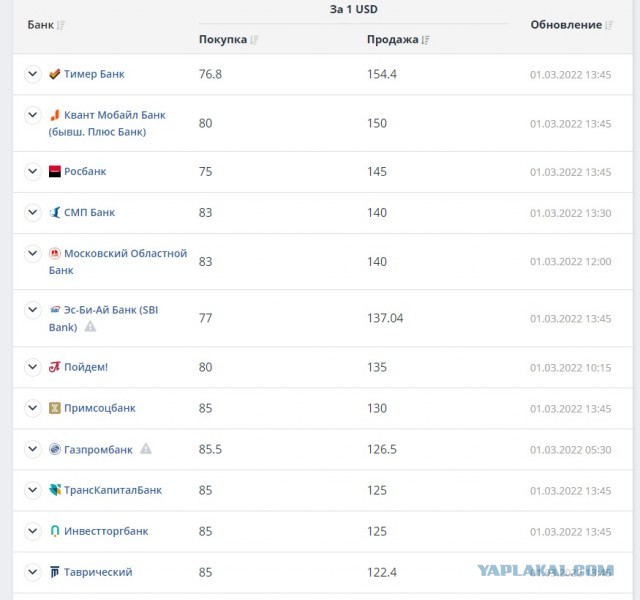Select sell rate 154.4 cell
This screenshot has height=600, width=640.
coord(382,74)
